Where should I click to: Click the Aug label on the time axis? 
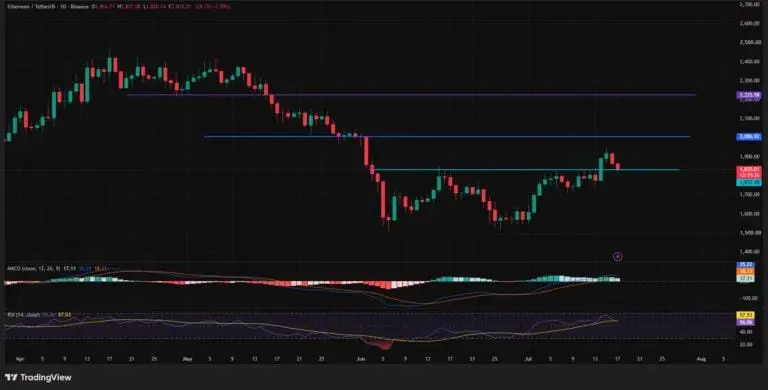coord(701,359)
